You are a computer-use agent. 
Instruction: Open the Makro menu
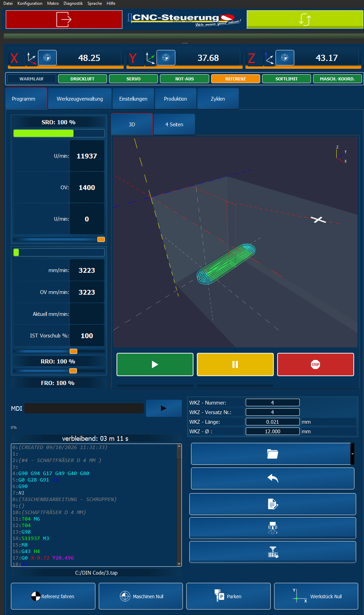click(53, 3)
